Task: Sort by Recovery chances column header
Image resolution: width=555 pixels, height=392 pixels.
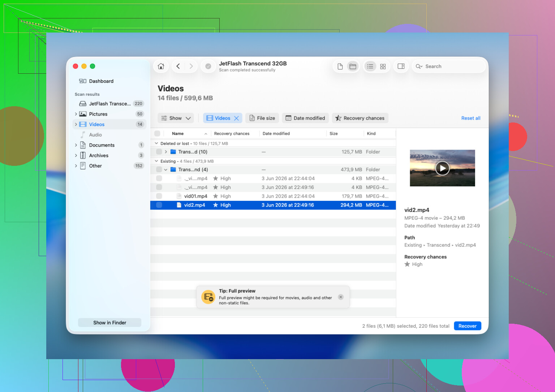Action: tap(232, 134)
